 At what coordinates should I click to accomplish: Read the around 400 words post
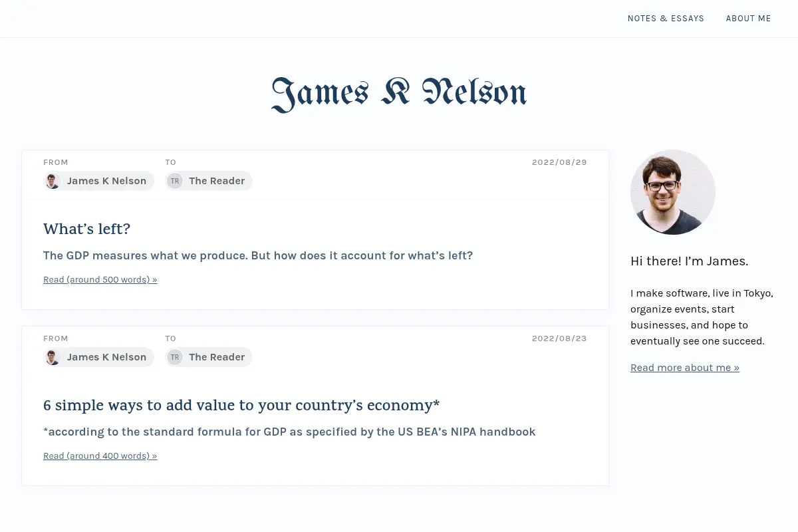click(100, 456)
